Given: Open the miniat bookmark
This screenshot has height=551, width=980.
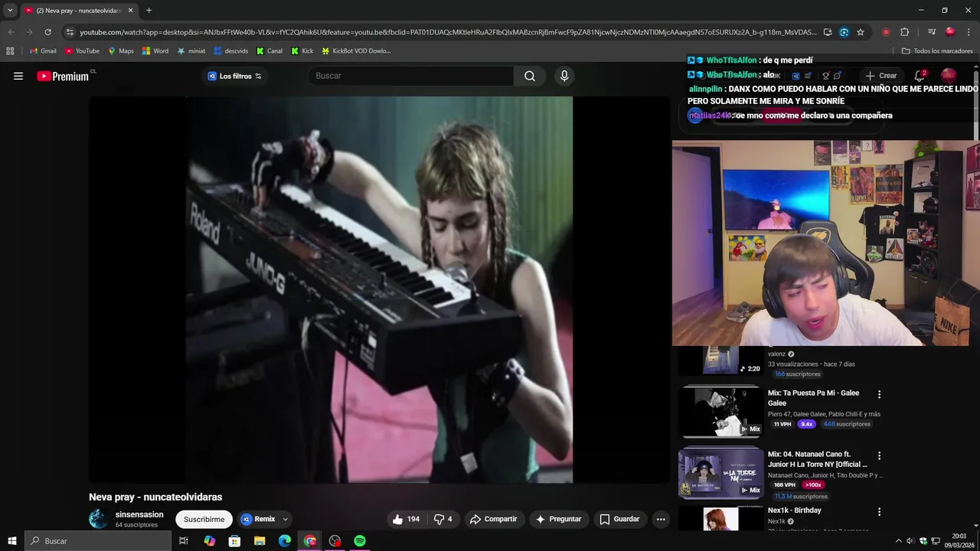Looking at the screenshot, I should click(191, 51).
